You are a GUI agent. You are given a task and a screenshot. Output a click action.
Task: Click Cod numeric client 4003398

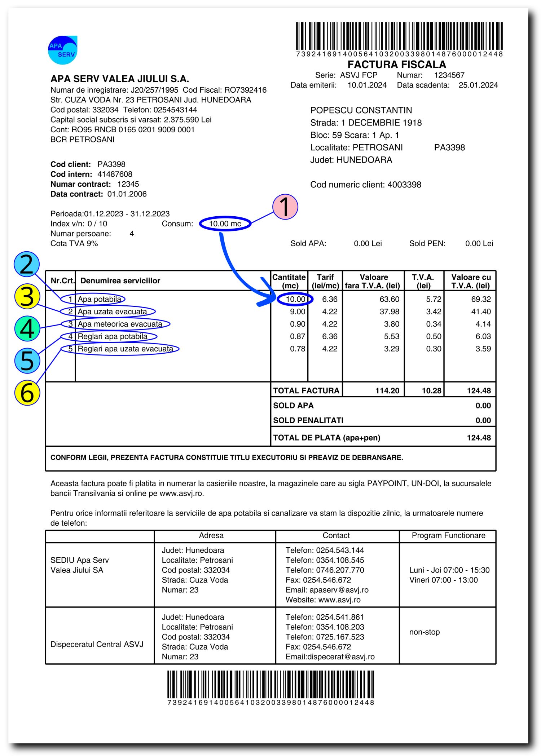point(366,185)
